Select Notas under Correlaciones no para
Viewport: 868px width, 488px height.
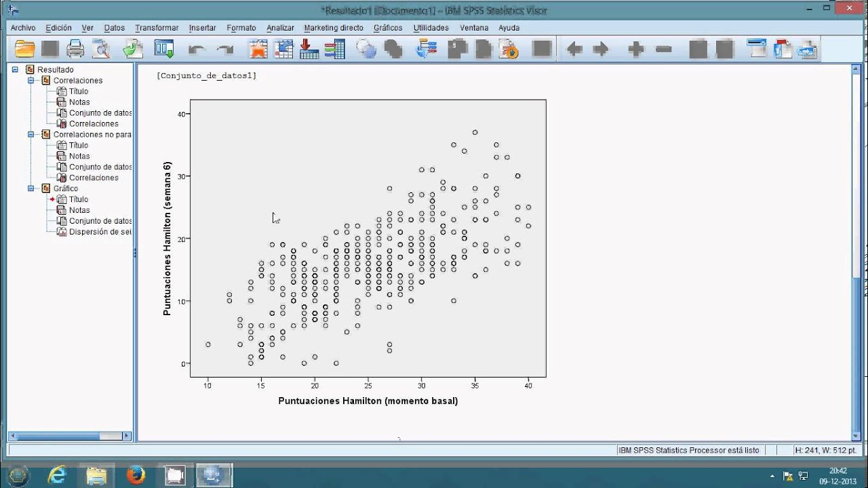79,156
